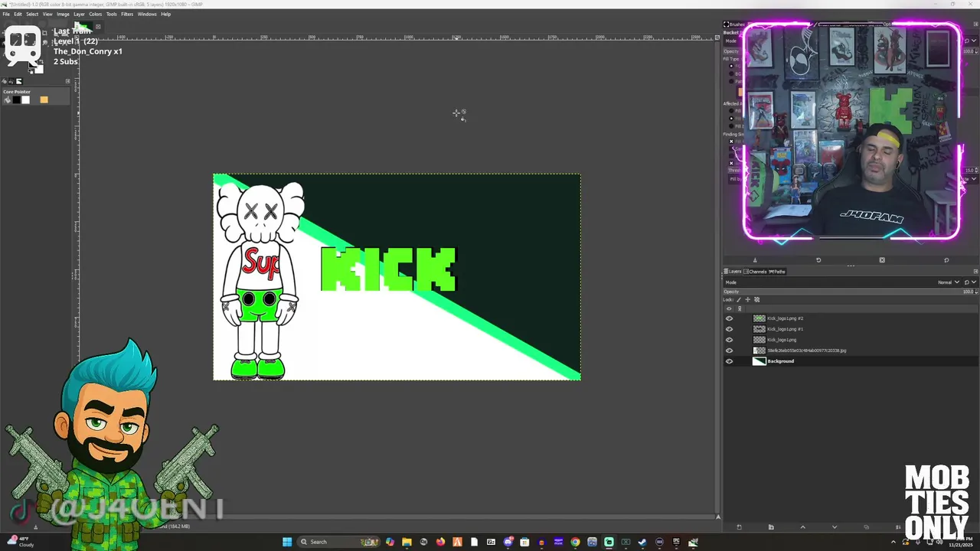The height and width of the screenshot is (551, 980).
Task: Open File Explorer from the taskbar
Action: 407,542
